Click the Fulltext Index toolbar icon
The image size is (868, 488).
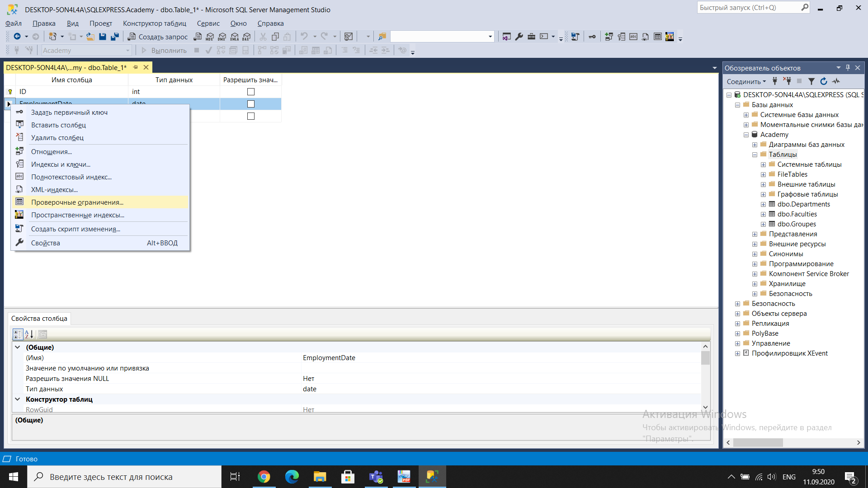tap(633, 37)
